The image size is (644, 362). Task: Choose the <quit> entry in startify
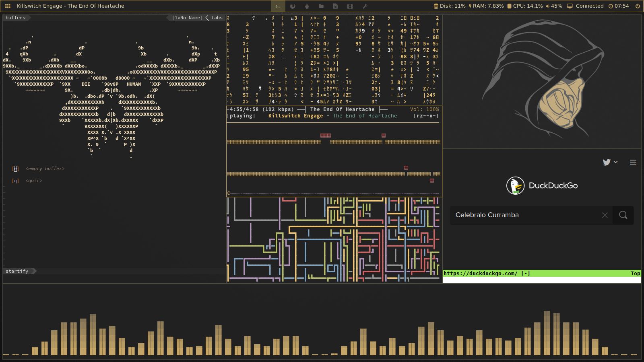pyautogui.click(x=34, y=181)
